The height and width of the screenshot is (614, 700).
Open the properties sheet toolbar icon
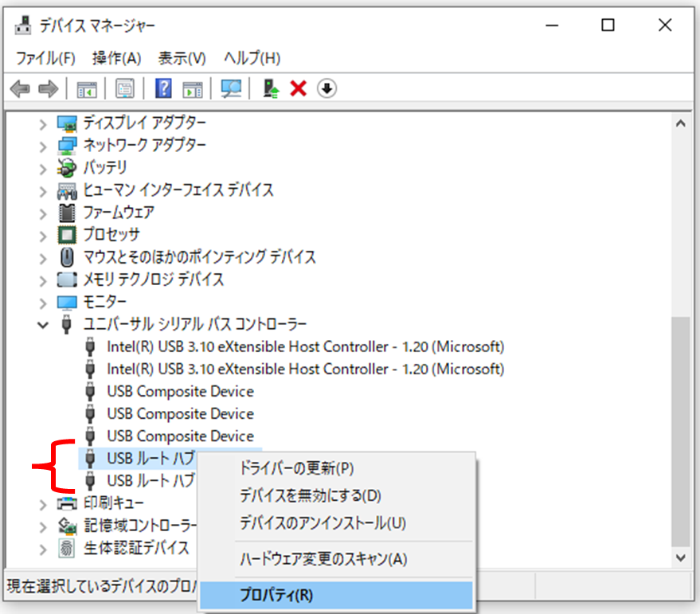(x=125, y=88)
